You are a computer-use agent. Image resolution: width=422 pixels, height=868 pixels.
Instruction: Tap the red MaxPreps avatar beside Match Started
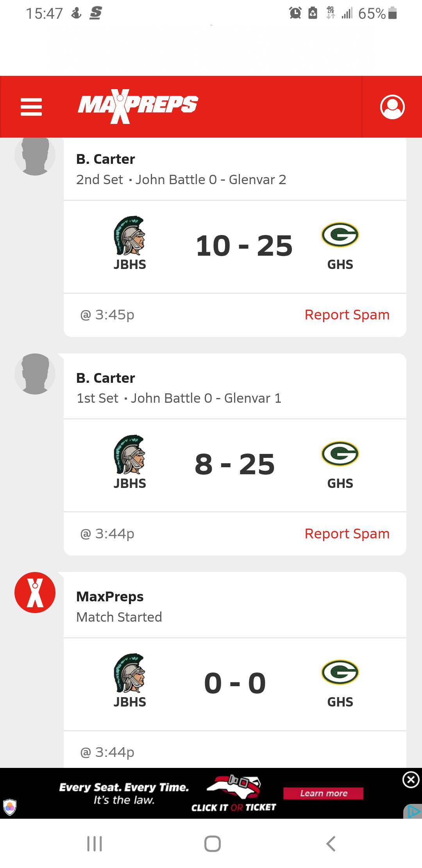tap(35, 592)
